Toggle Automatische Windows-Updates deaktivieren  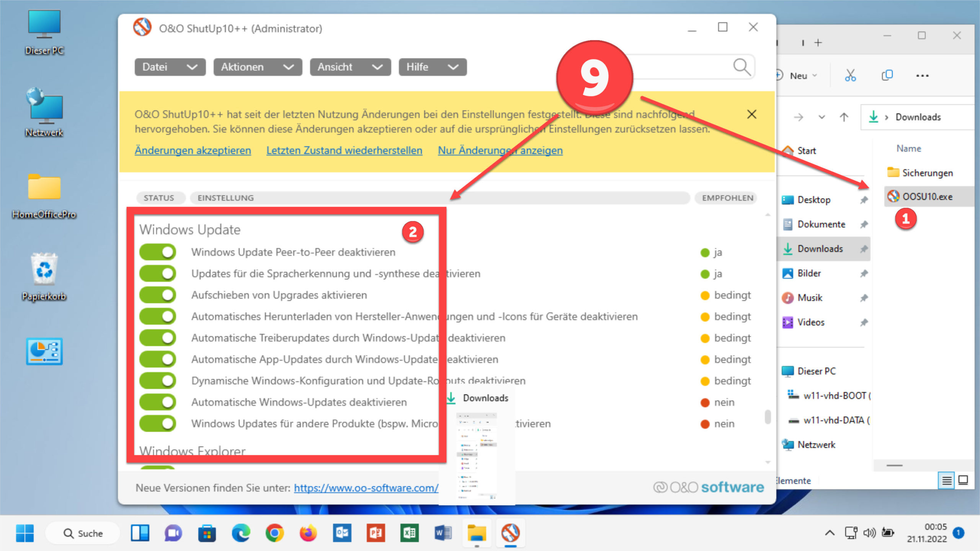[157, 401]
